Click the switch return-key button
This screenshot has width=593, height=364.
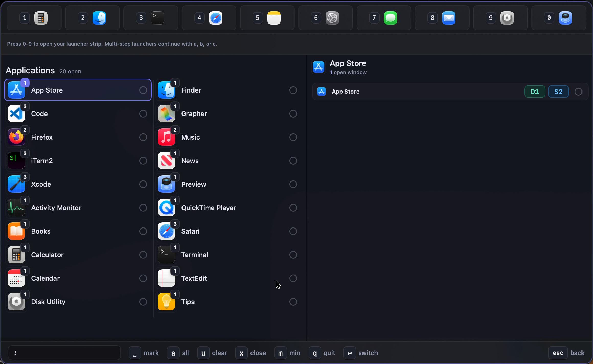350,353
